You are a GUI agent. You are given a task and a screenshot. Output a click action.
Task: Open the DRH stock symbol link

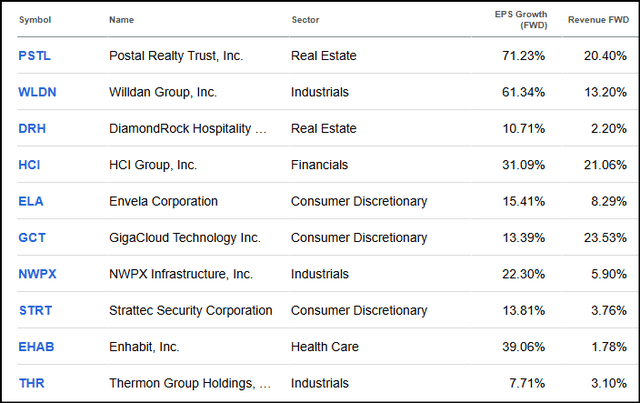tap(32, 129)
